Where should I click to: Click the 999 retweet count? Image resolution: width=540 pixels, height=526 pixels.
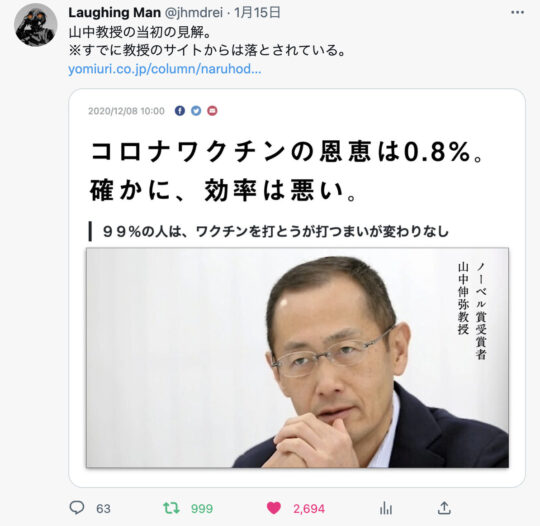pyautogui.click(x=202, y=509)
